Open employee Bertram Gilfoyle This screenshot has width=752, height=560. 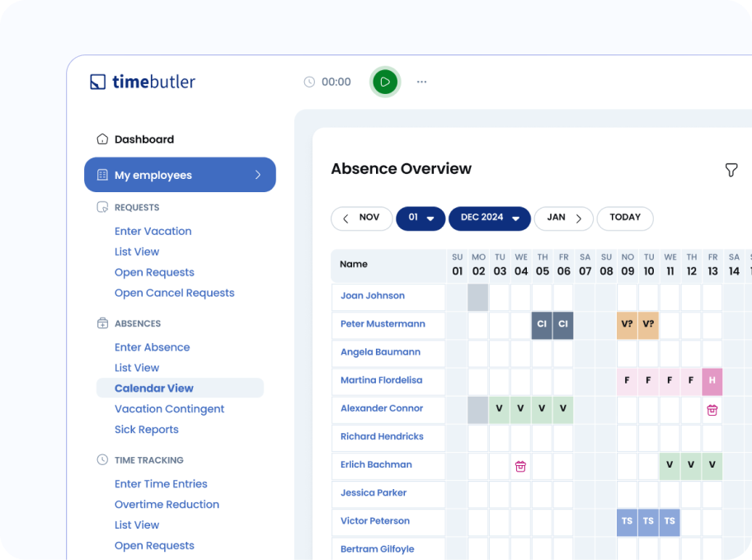(x=378, y=549)
